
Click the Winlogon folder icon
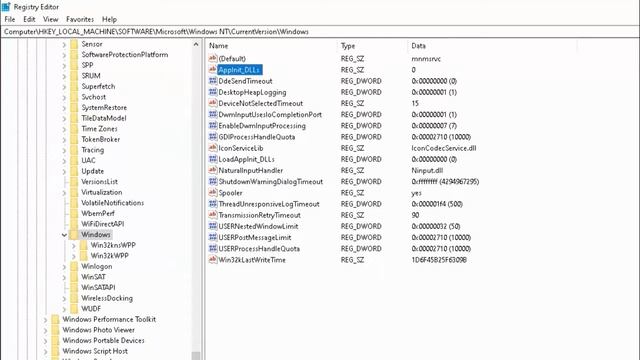(74, 266)
